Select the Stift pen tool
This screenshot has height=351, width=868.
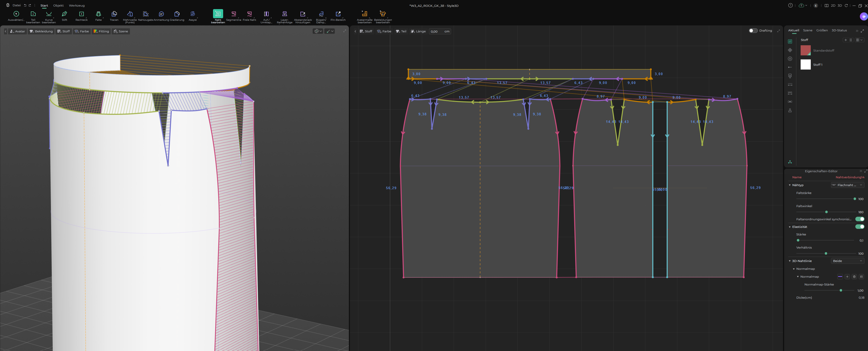tap(64, 15)
